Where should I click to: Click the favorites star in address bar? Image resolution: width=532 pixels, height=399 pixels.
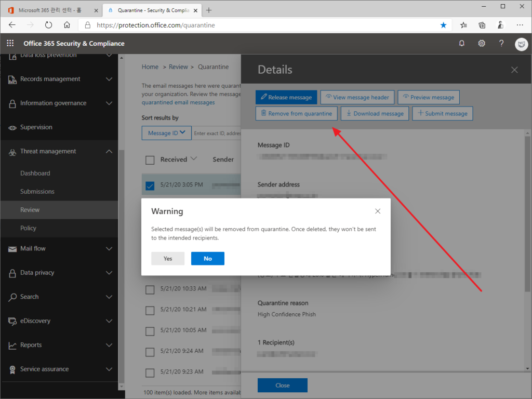pyautogui.click(x=443, y=24)
